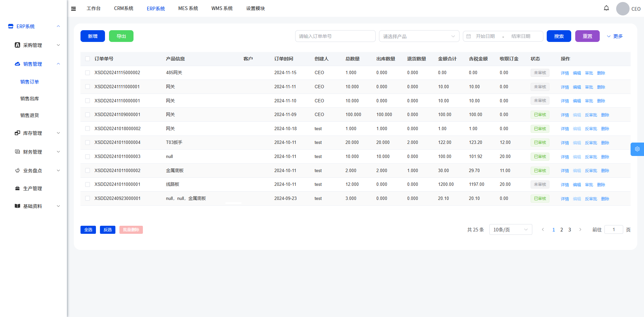Screen dimensions: 644x317
Task: Select checkbox for order XSDD20241011000004
Action: click(88, 143)
